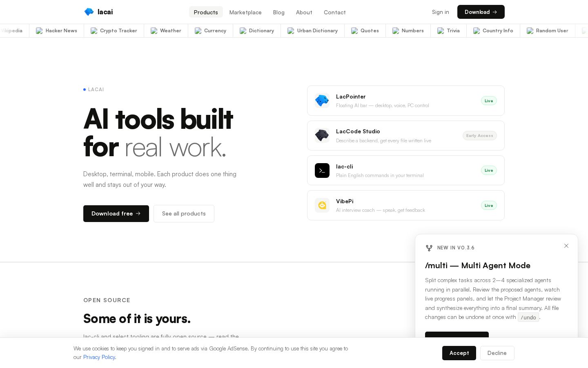Click the Weather ticker image icon
This screenshot has height=368, width=588.
(x=154, y=31)
